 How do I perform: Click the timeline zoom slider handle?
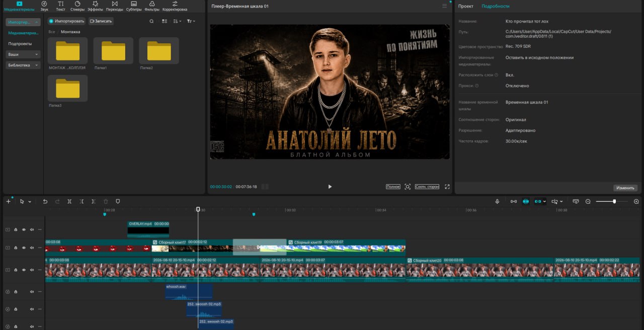click(614, 201)
